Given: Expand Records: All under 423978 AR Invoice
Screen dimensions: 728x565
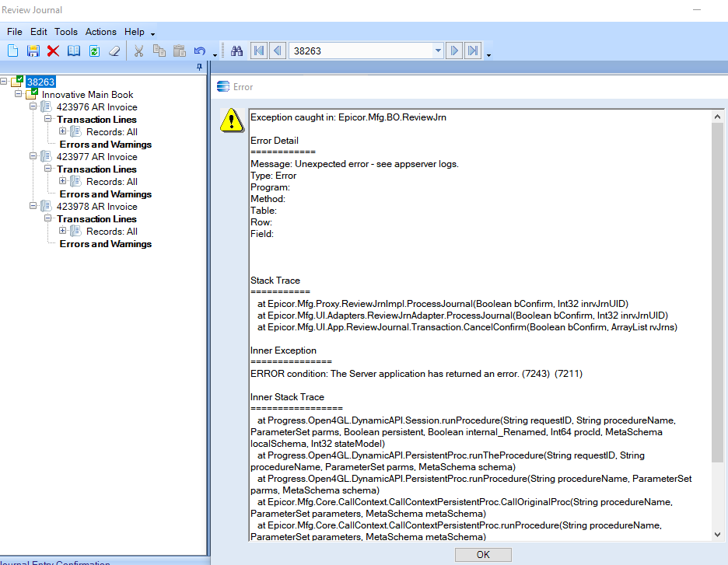Looking at the screenshot, I should tap(63, 231).
